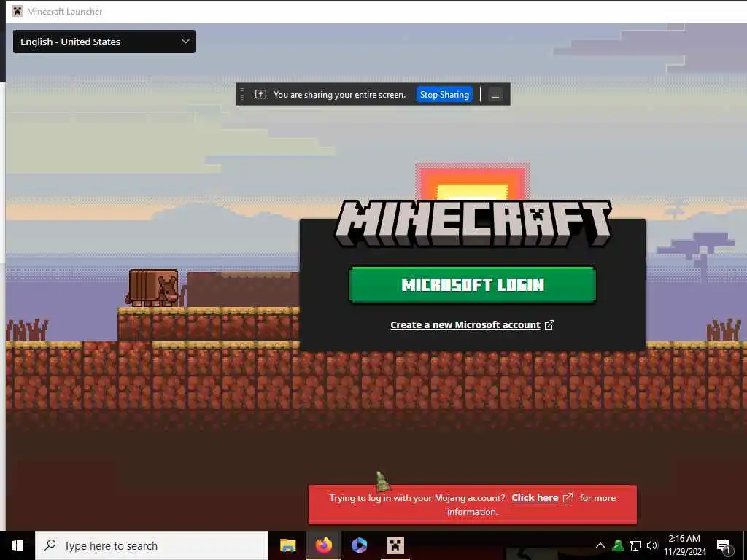This screenshot has height=560, width=747.
Task: Open the network status tray icon
Action: pos(635,545)
